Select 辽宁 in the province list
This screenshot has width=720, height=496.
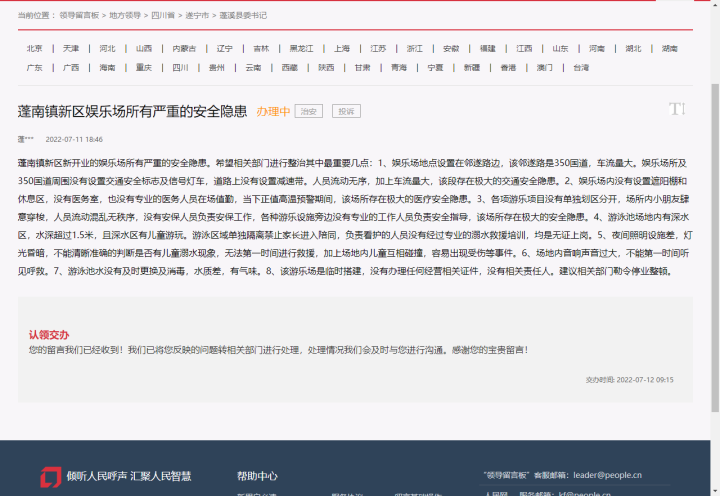tap(225, 48)
